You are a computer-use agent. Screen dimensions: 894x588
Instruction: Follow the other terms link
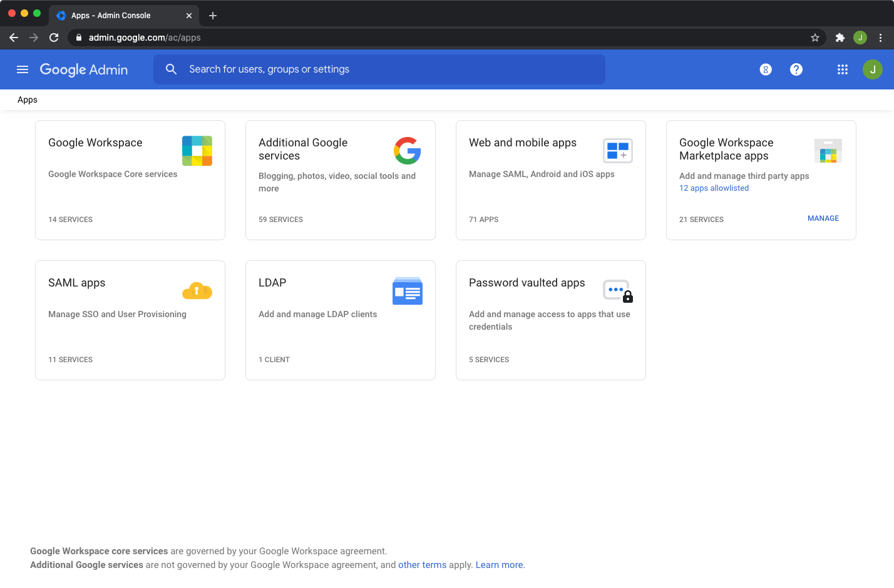(x=422, y=565)
